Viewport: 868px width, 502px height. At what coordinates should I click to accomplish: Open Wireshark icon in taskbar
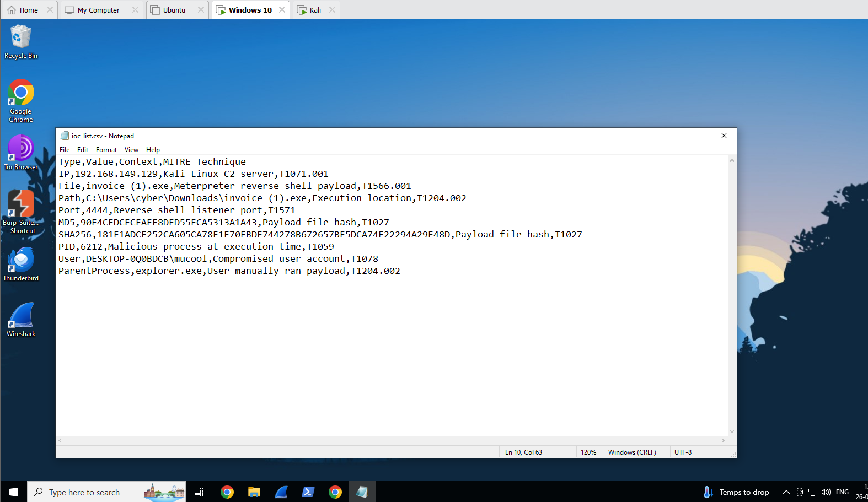[281, 492]
